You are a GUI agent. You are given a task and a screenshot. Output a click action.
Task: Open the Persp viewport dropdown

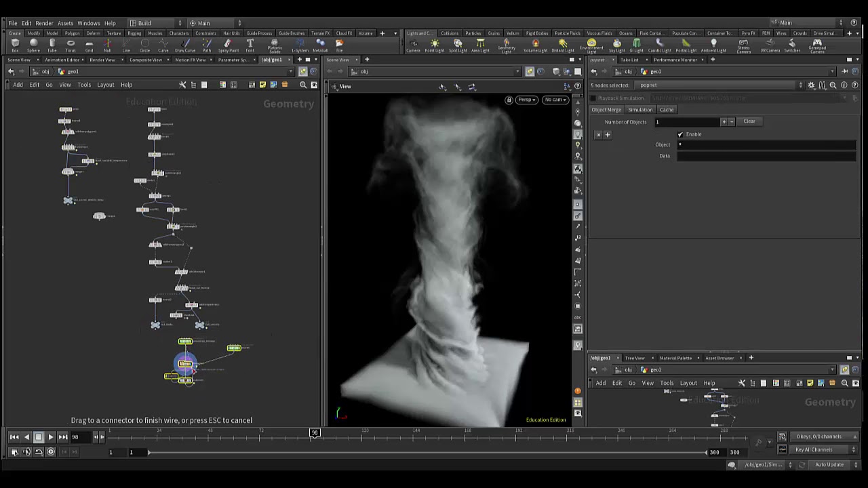pos(526,100)
